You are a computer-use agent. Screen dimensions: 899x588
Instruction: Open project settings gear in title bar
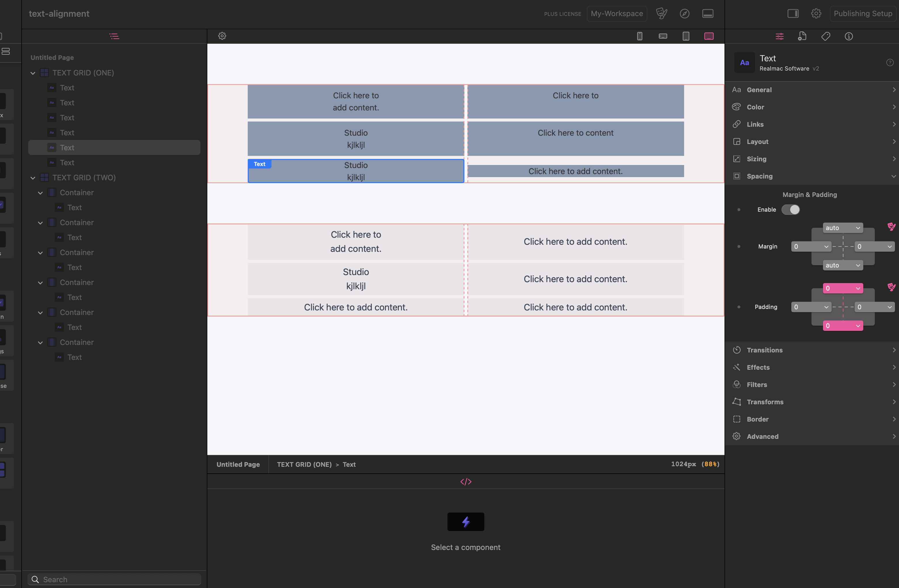tap(816, 14)
